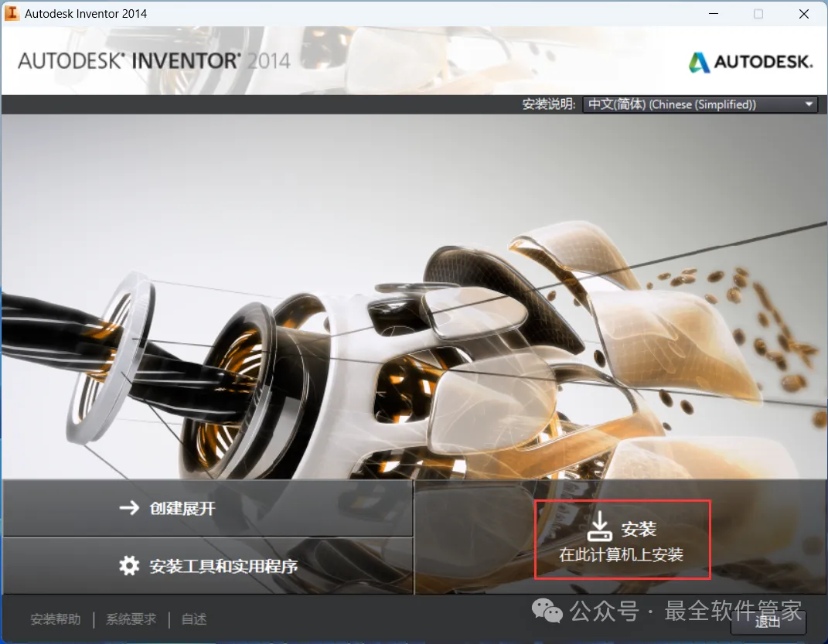Screen dimensions: 828x644
Task: Click the language dropdown arrow
Action: click(809, 104)
